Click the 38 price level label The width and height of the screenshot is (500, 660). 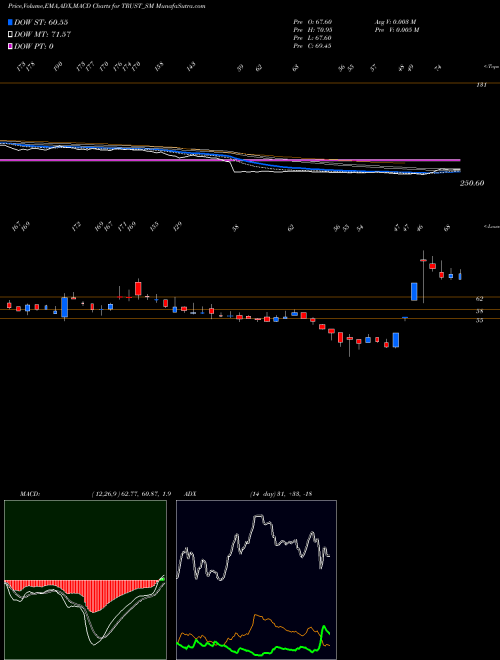(x=479, y=311)
